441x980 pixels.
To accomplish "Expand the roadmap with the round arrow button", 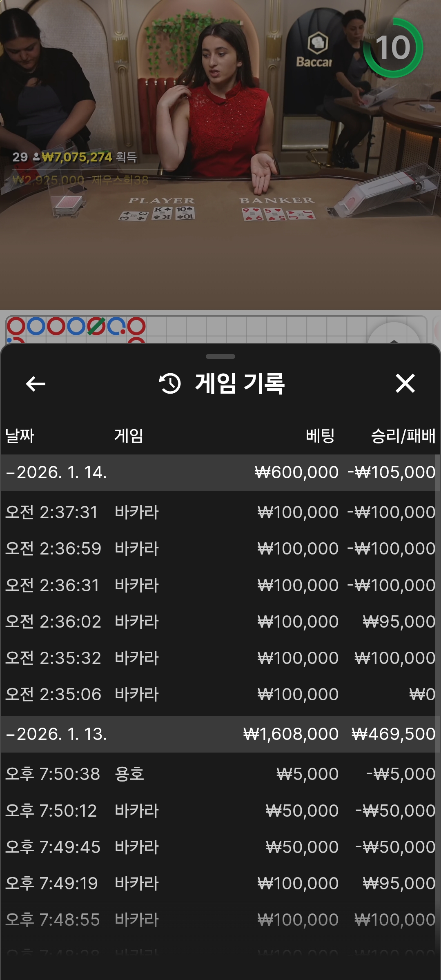I will (x=394, y=336).
